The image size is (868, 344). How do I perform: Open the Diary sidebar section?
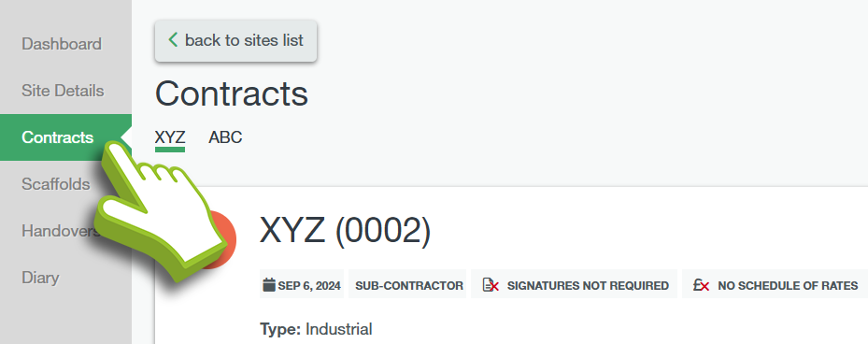click(x=40, y=277)
